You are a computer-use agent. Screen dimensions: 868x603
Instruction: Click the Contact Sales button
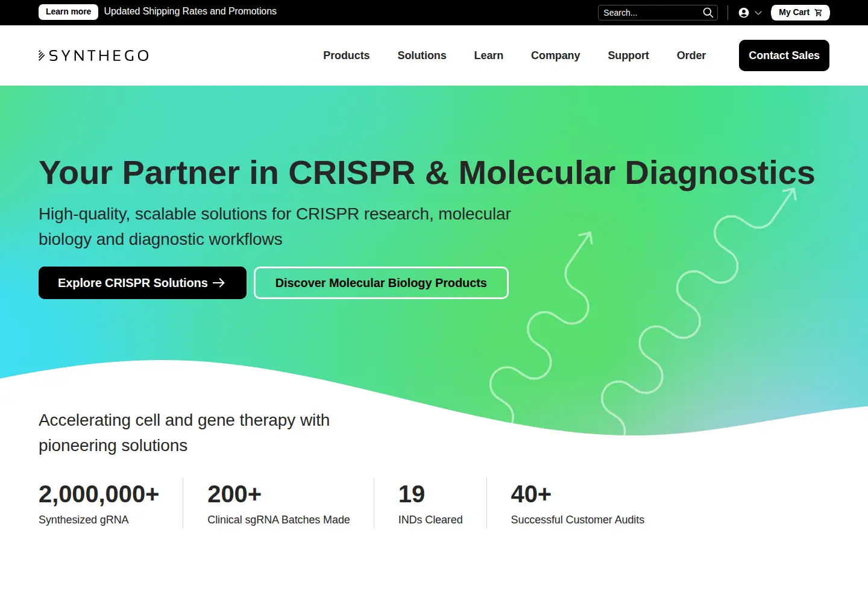784,55
